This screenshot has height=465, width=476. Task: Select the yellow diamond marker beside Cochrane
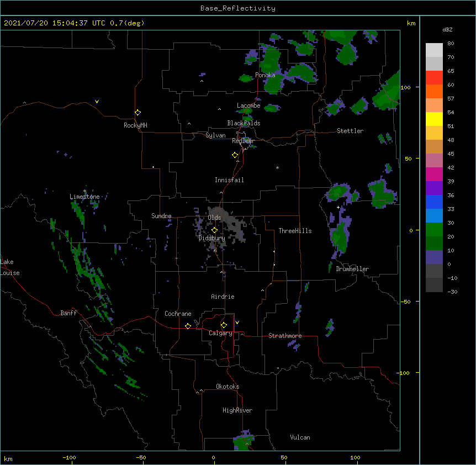click(x=188, y=326)
